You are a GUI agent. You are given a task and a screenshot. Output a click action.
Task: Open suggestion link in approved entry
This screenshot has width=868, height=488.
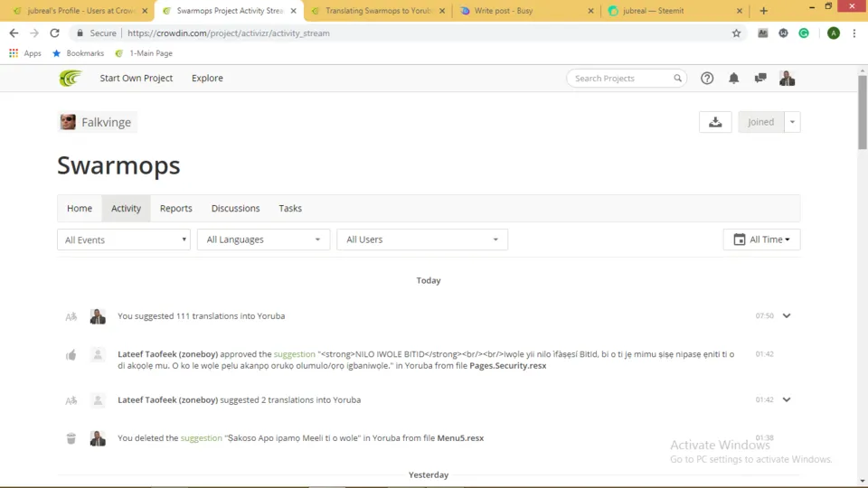295,354
